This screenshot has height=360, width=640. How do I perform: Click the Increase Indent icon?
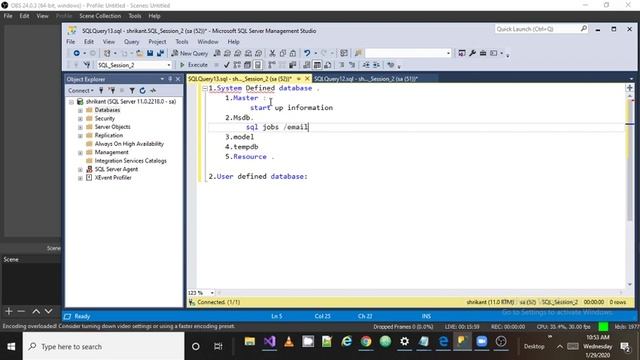click(x=376, y=65)
